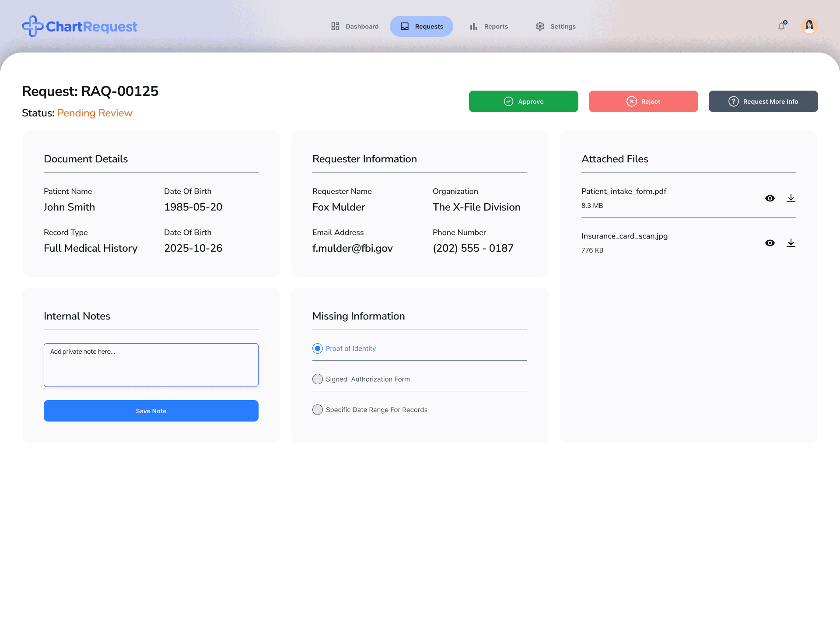The width and height of the screenshot is (840, 622).
Task: Preview Insurance_card_scan.jpg with the eye icon
Action: [770, 243]
